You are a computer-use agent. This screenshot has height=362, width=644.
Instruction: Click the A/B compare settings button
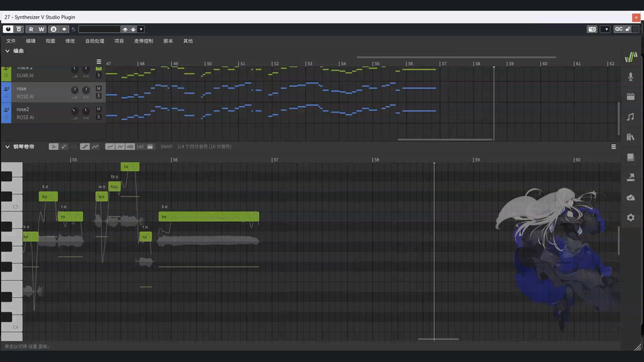click(x=54, y=29)
